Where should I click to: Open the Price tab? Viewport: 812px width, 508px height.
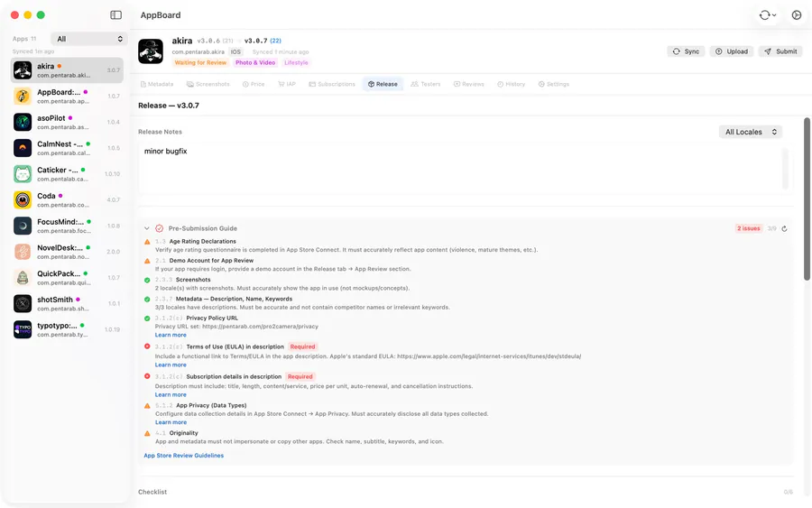[x=254, y=84]
